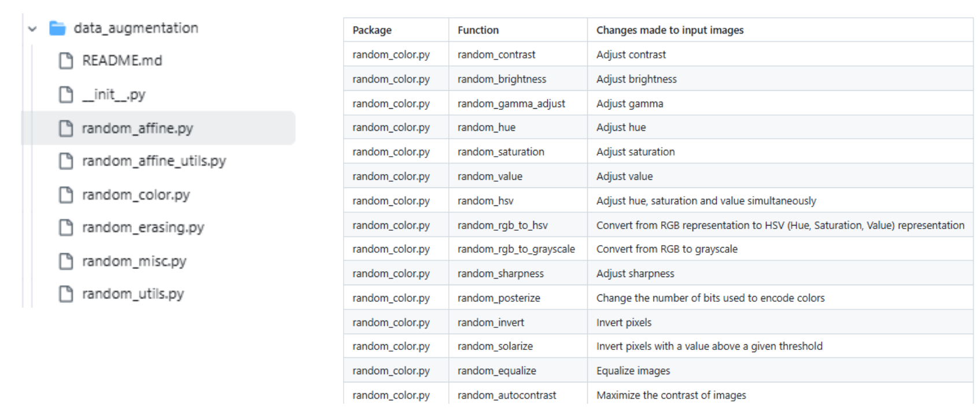
Task: Open the README.md file name
Action: click(x=121, y=61)
